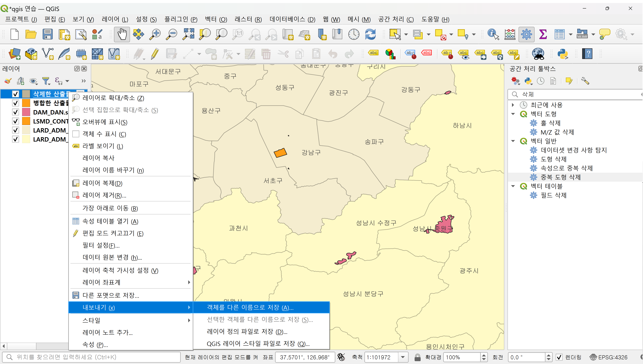Select 객체를 다른 이름으로 저장 submenu item

click(250, 308)
